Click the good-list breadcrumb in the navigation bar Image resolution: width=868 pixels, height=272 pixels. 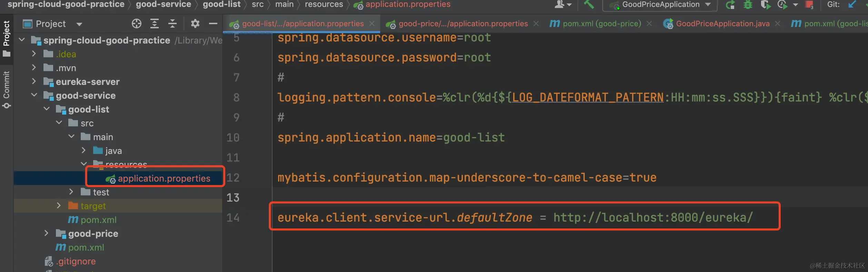click(x=221, y=4)
